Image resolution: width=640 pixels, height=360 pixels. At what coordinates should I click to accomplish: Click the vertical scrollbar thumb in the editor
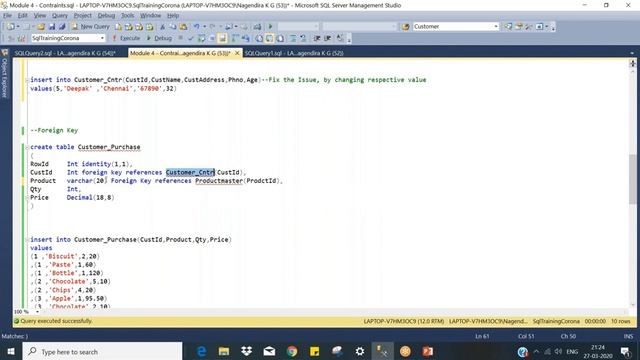(632, 180)
